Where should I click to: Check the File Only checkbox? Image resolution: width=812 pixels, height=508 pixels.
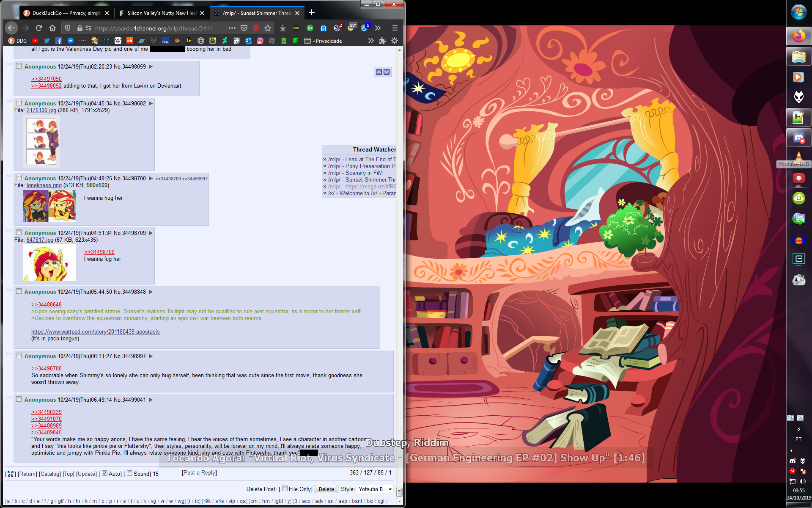(x=285, y=489)
